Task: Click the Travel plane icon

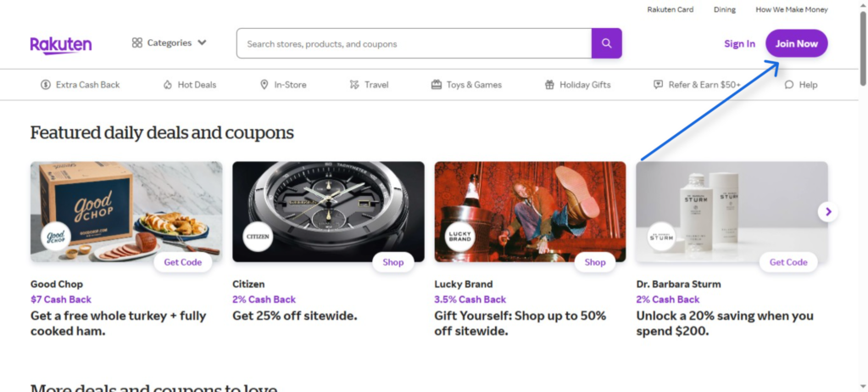Action: click(354, 85)
